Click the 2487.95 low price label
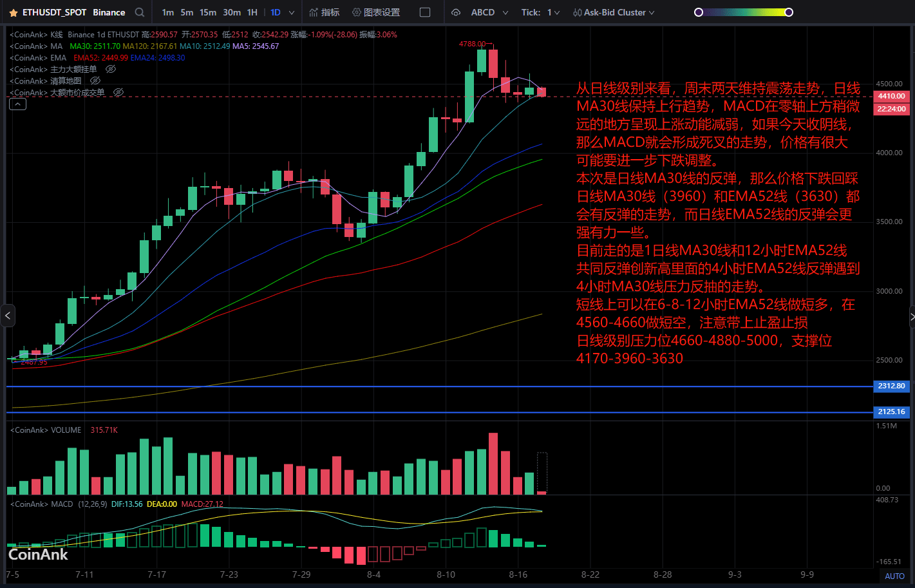The width and height of the screenshot is (915, 588). (x=34, y=362)
